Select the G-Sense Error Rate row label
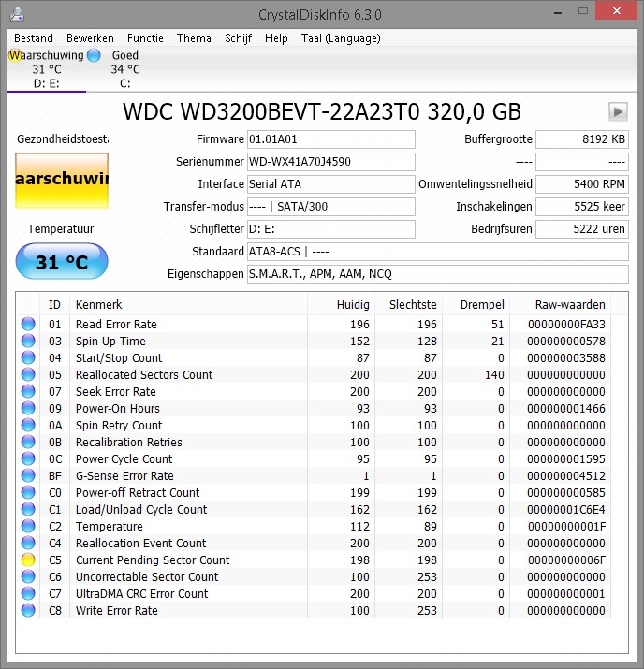 [x=124, y=475]
